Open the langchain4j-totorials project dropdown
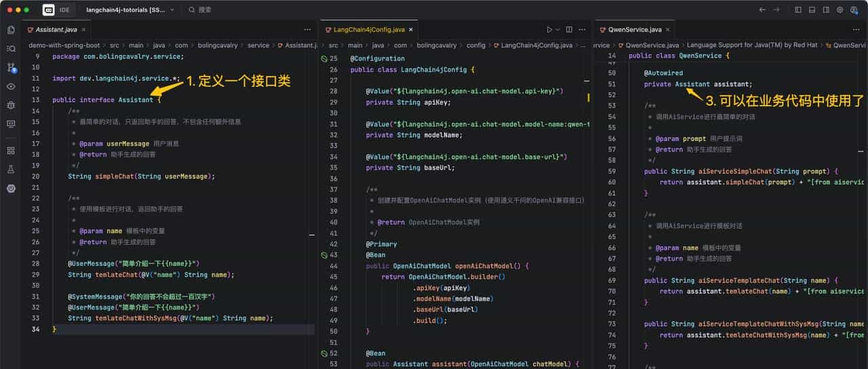Image resolution: width=868 pixels, height=369 pixels. tap(130, 9)
